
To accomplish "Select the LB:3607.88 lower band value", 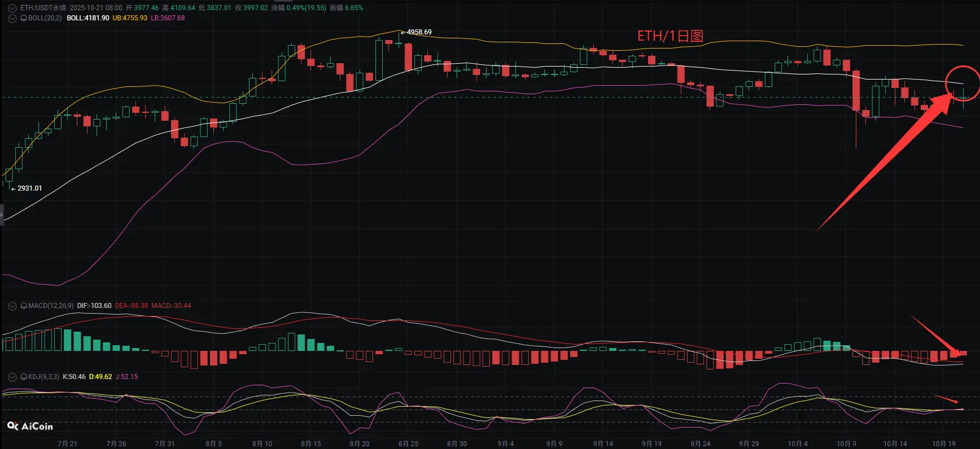I will (x=168, y=18).
